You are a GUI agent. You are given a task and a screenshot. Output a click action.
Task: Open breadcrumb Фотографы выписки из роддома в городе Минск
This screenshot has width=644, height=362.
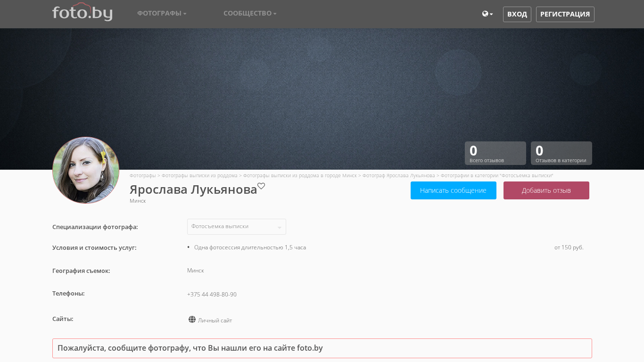click(x=300, y=175)
